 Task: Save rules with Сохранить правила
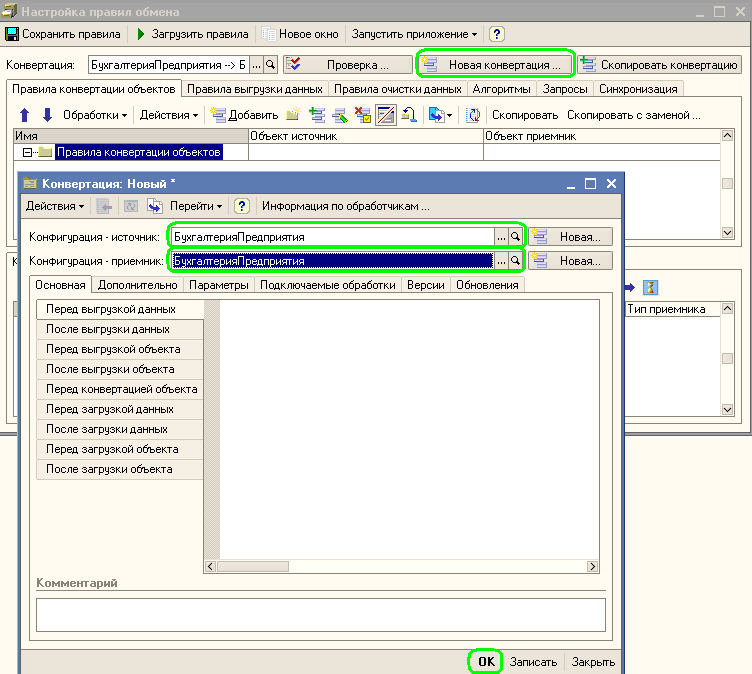[x=63, y=34]
